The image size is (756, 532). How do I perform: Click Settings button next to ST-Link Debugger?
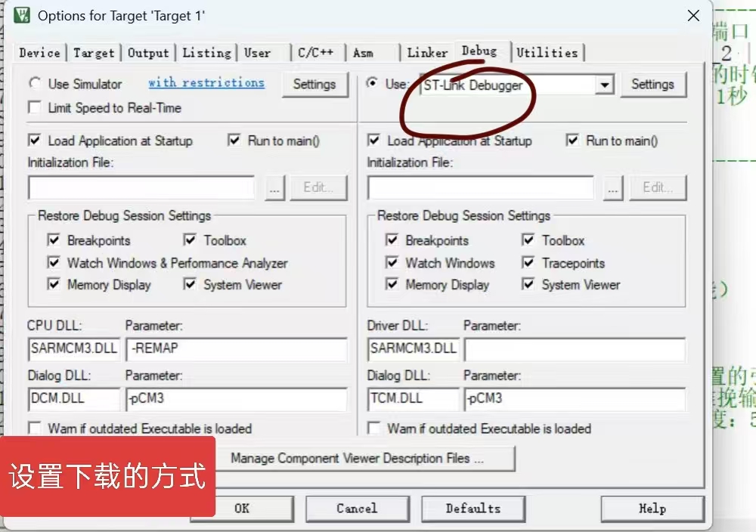click(x=653, y=85)
